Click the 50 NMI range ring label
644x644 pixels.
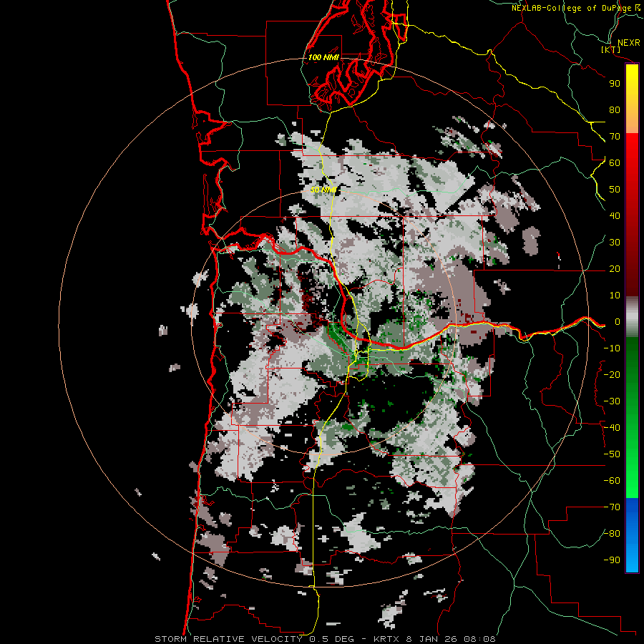pyautogui.click(x=323, y=190)
